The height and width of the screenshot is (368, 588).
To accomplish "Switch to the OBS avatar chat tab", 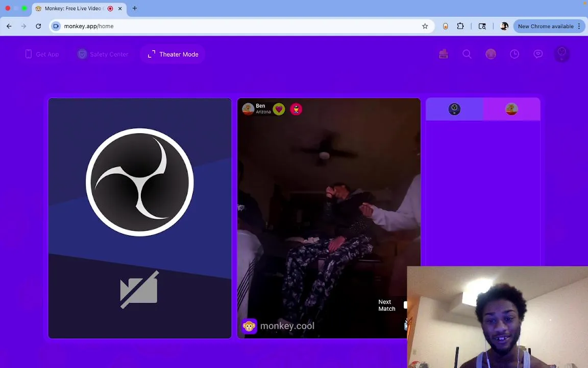I will pos(454,109).
